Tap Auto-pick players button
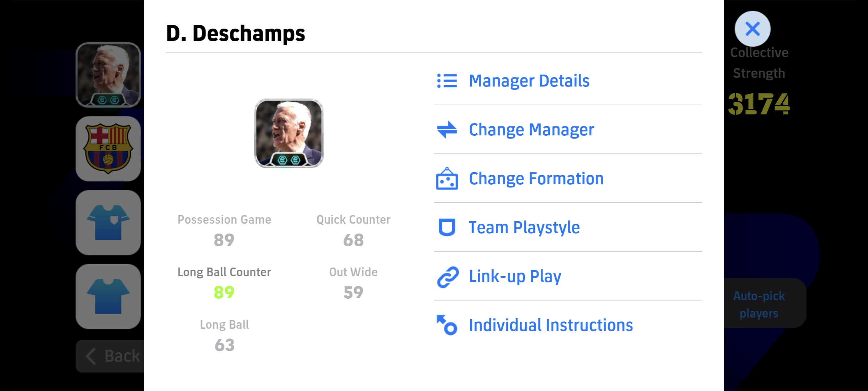The width and height of the screenshot is (868, 391). pyautogui.click(x=759, y=304)
